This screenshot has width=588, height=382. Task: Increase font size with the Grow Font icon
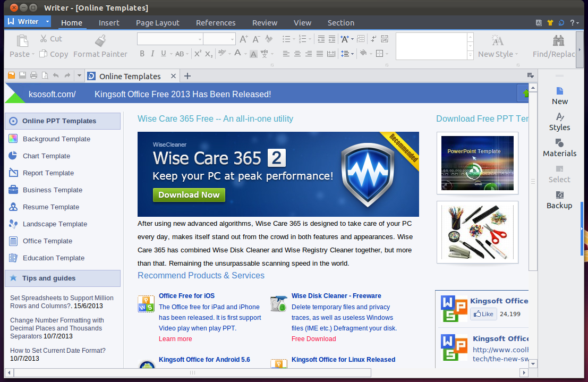(x=244, y=39)
